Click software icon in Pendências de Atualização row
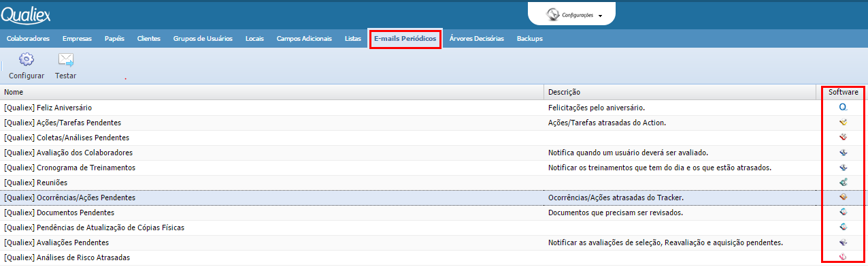The width and height of the screenshot is (868, 267). [x=844, y=227]
